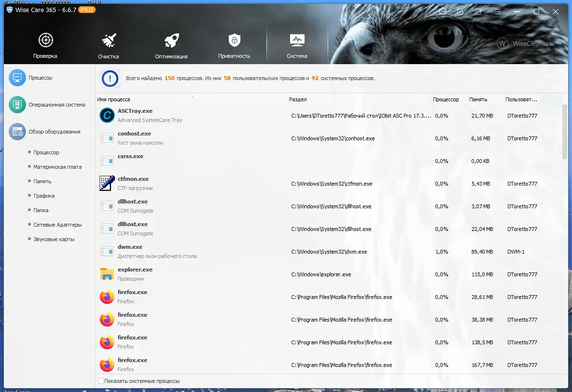Click the explorer.exe folder icon
572x392 pixels.
(107, 274)
